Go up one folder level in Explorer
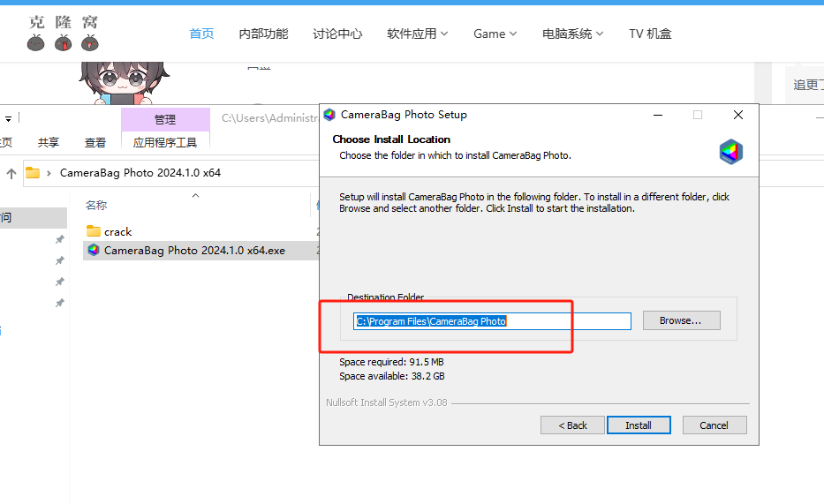Viewport: 824px width, 504px height. click(x=11, y=173)
